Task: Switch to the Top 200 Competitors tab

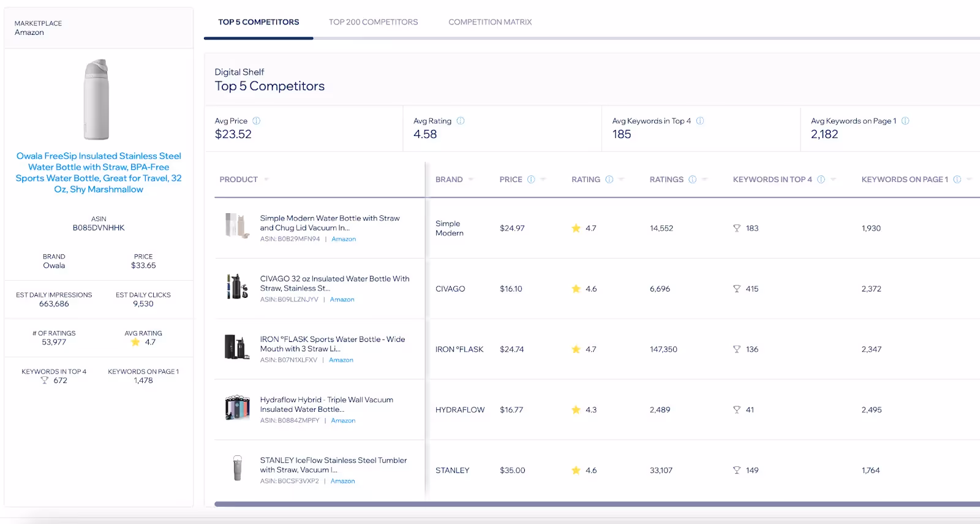Action: [373, 22]
